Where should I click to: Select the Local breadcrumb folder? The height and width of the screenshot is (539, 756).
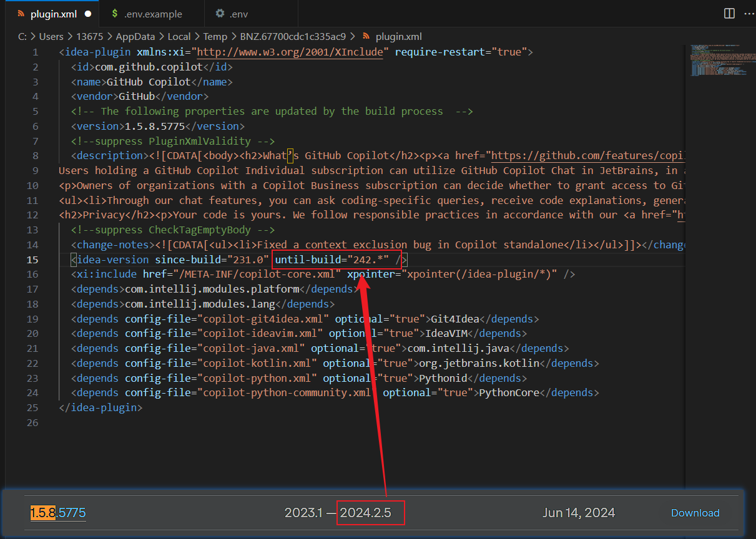(x=179, y=37)
